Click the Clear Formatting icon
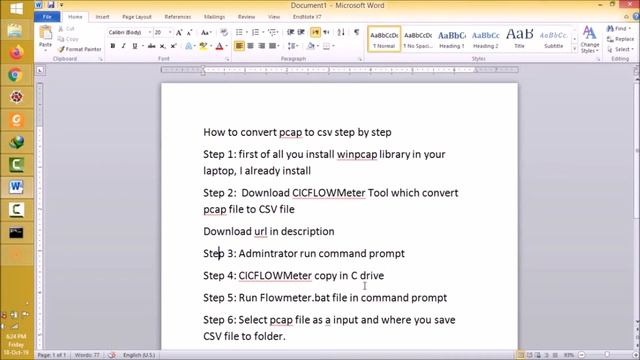 click(x=224, y=32)
